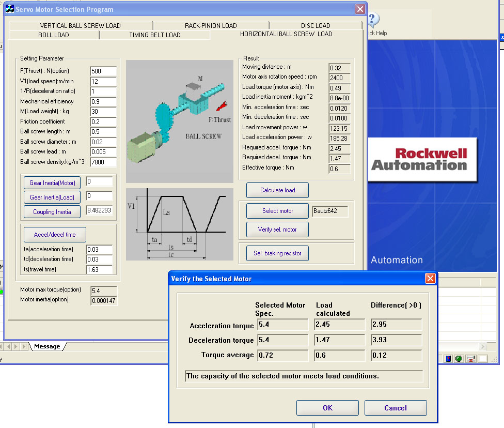Open the TIMING BELT LOAD tab

tap(154, 35)
